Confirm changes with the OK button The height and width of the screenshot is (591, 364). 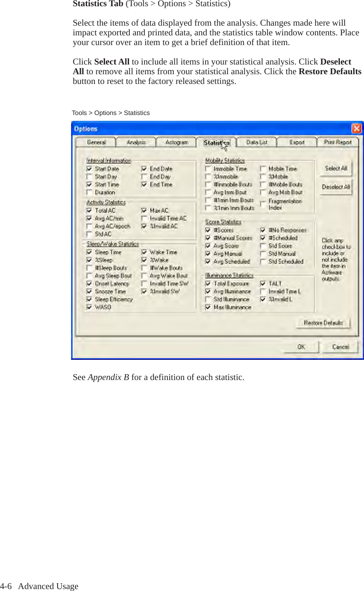(301, 347)
